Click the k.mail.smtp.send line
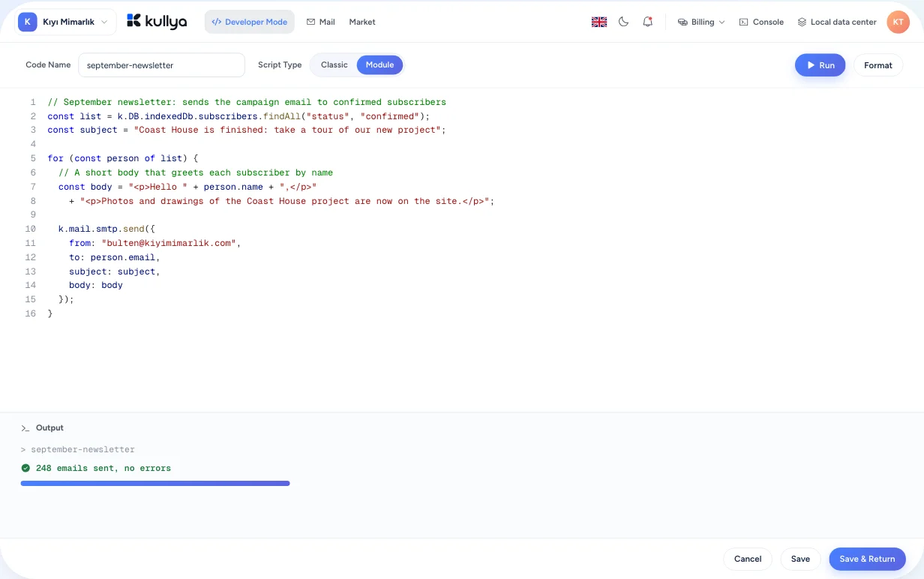The height and width of the screenshot is (579, 924). [106, 229]
